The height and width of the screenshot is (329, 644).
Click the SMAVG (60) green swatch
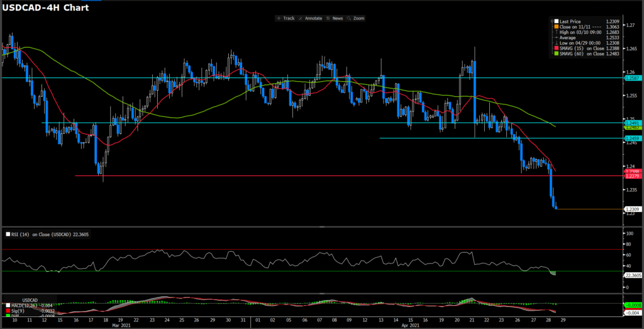[557, 53]
